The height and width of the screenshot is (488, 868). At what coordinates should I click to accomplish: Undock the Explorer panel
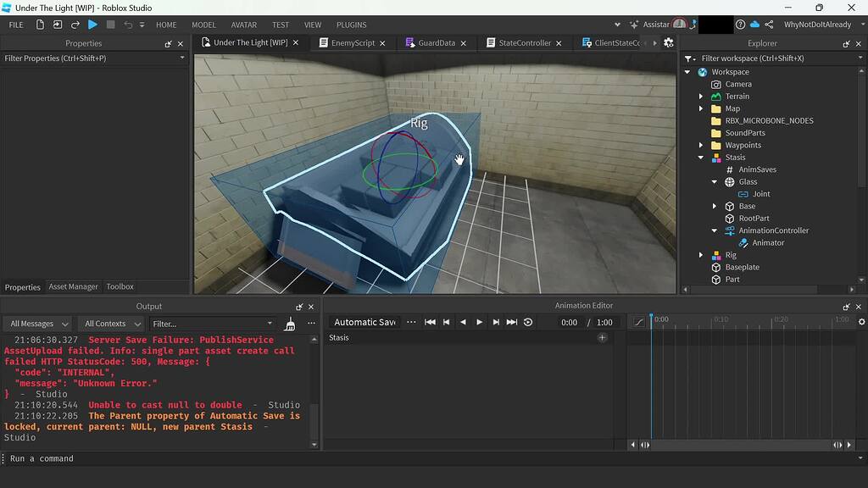845,43
